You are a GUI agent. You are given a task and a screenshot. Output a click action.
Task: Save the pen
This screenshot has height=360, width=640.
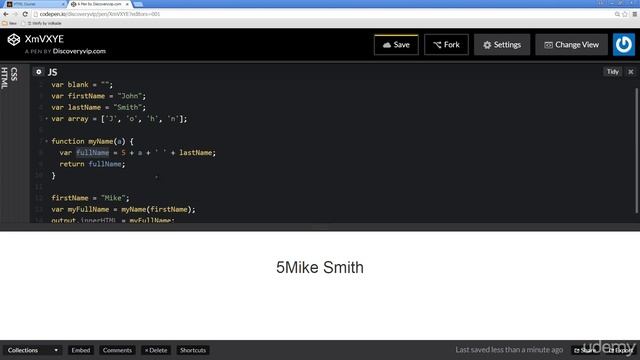pos(396,44)
